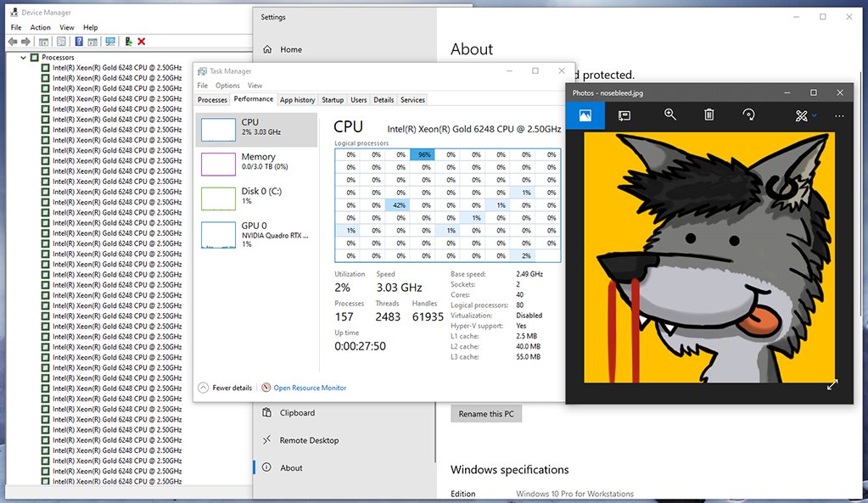Click the red X uninstall device icon

142,42
